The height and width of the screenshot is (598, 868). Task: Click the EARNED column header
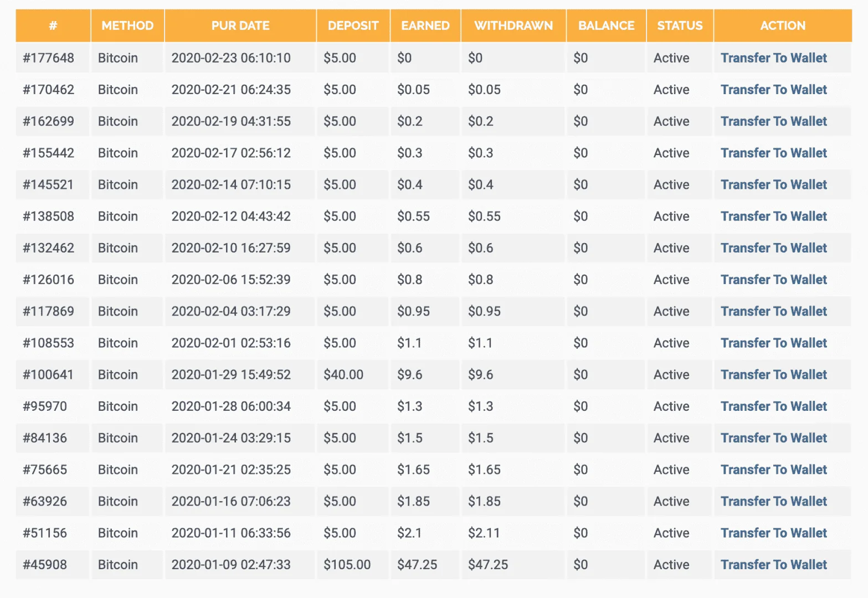coord(425,25)
